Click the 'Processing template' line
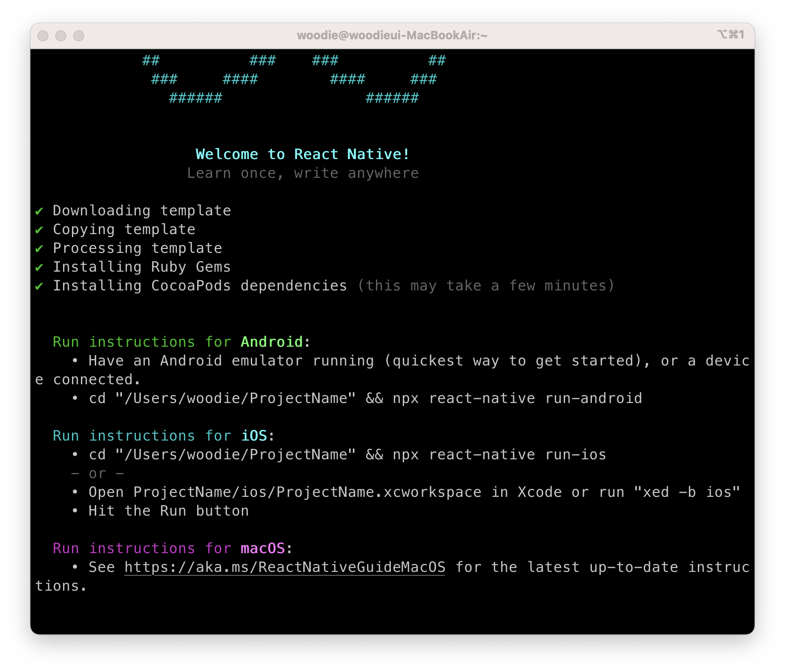785x672 pixels. point(137,248)
